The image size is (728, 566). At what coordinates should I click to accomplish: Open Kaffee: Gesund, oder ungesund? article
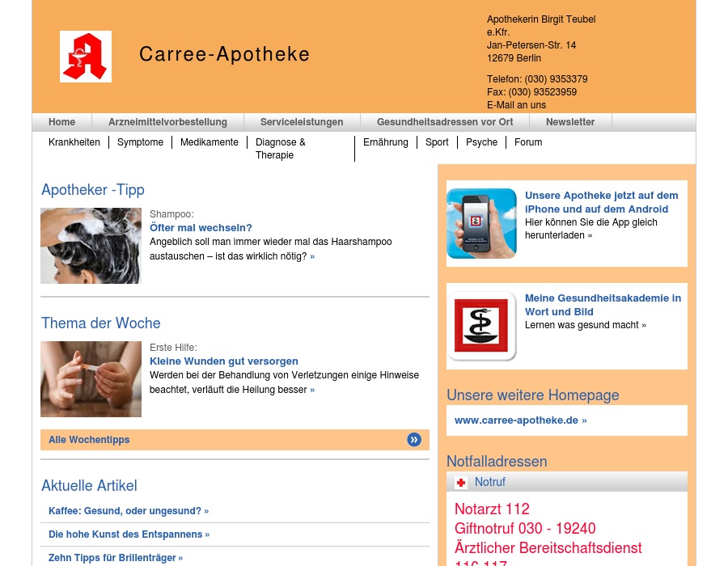(x=128, y=511)
